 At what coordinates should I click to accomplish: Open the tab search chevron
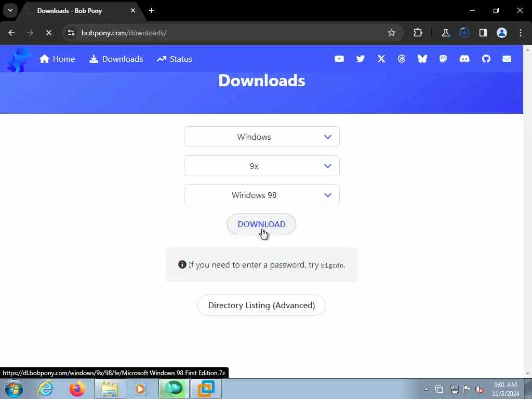point(10,10)
